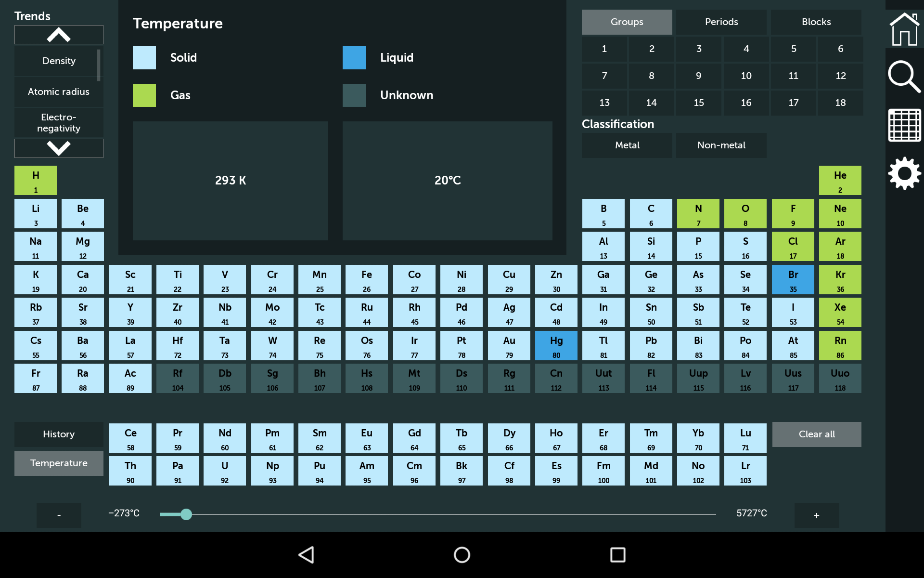Tap Android home circle button
924x578 pixels.
click(462, 555)
